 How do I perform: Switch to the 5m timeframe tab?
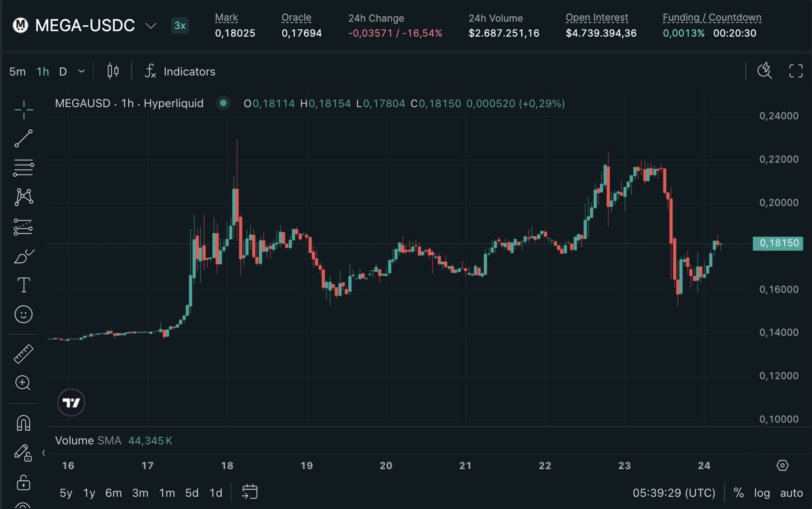click(x=17, y=71)
